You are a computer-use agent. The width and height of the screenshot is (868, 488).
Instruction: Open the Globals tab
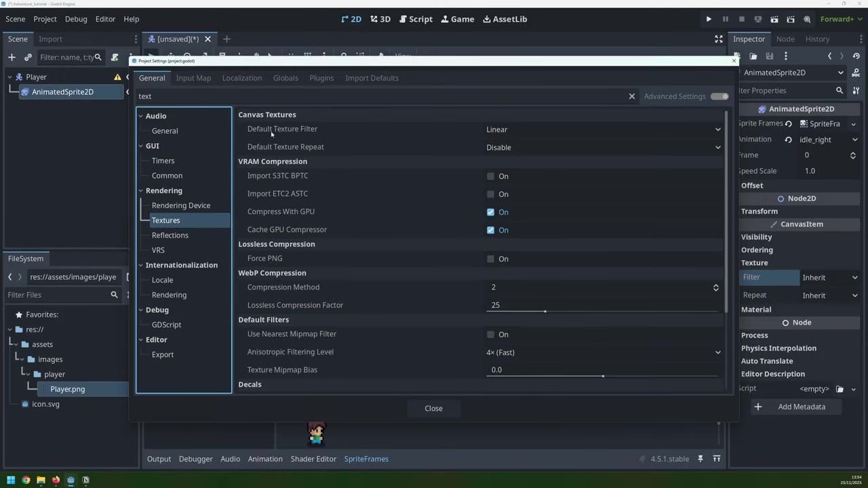[285, 78]
